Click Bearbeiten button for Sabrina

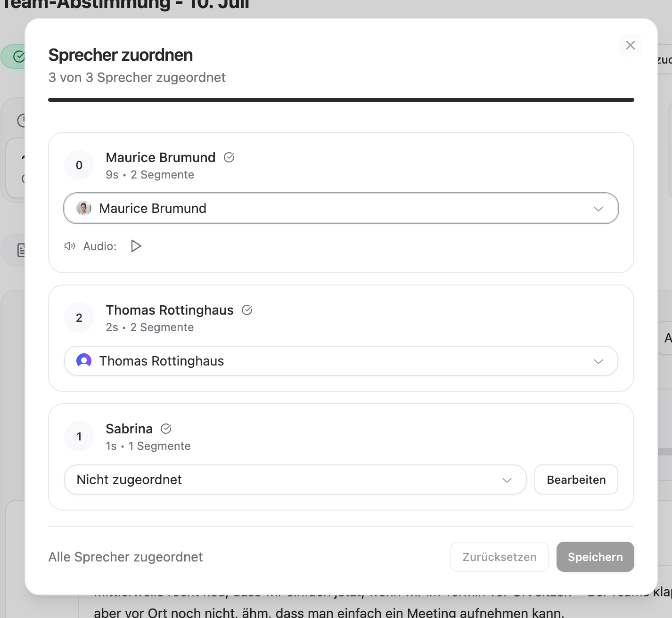[576, 480]
